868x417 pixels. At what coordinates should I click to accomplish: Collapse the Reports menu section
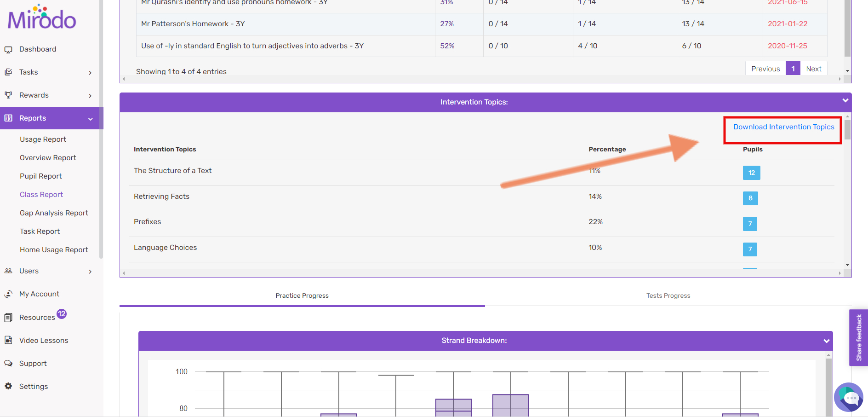click(x=90, y=119)
